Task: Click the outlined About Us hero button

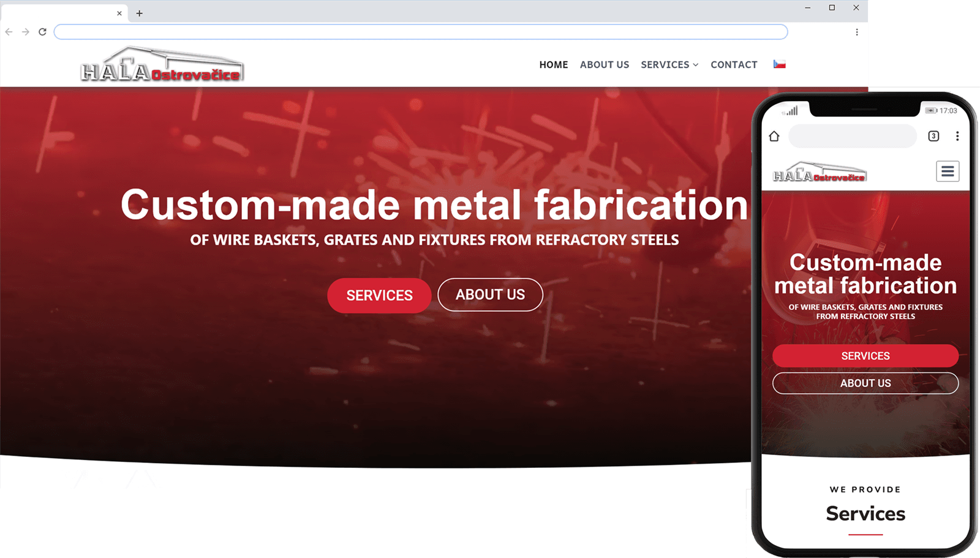Action: [490, 295]
